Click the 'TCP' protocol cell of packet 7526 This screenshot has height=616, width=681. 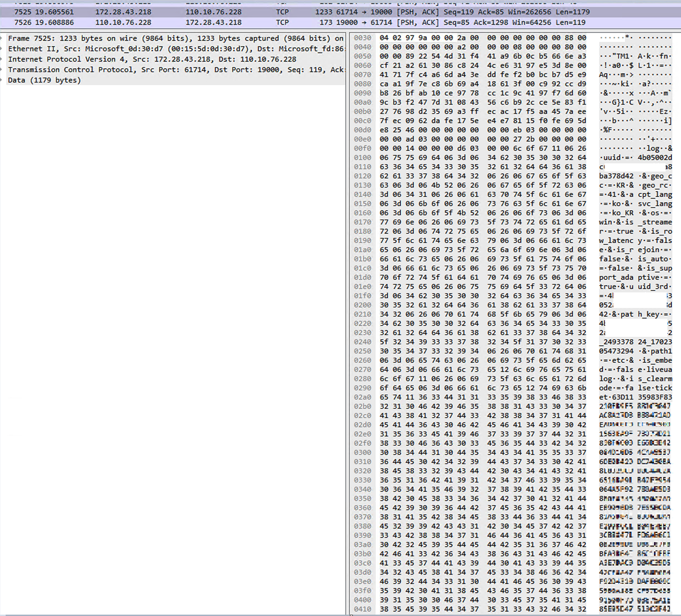(x=282, y=22)
